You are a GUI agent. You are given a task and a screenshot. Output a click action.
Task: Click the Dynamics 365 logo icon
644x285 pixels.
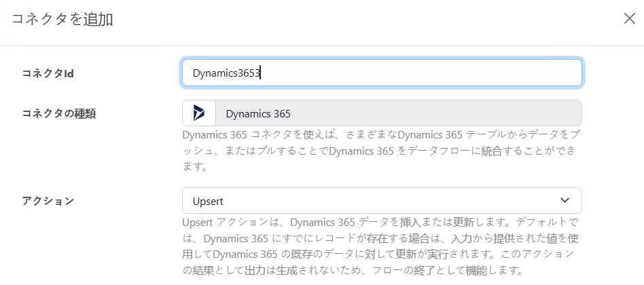(x=199, y=113)
